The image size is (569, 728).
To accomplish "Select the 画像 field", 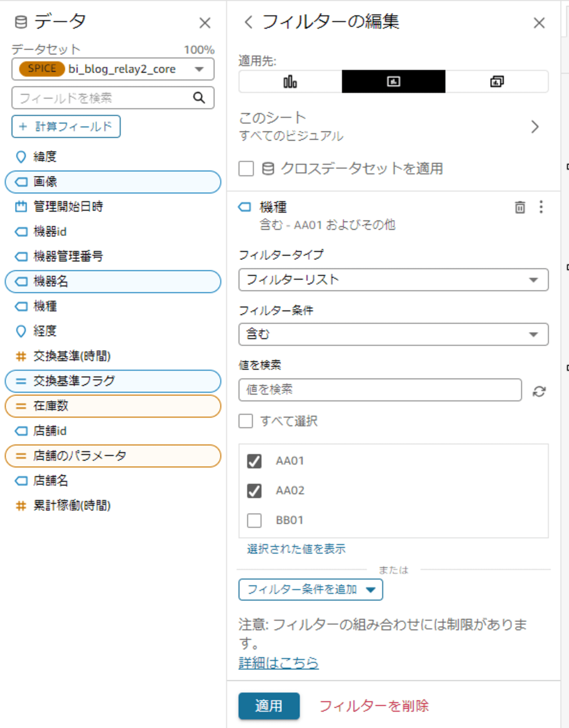I will (113, 182).
